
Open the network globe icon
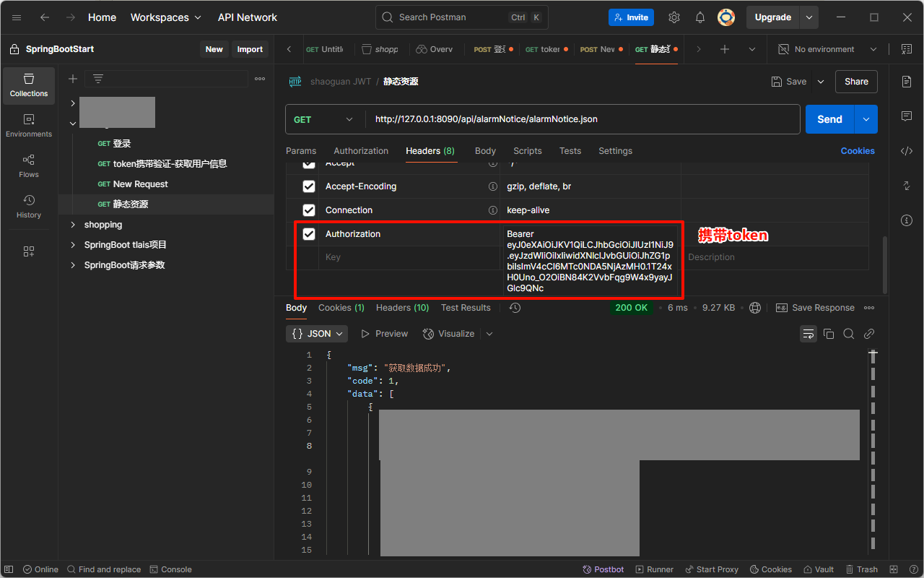coord(755,308)
